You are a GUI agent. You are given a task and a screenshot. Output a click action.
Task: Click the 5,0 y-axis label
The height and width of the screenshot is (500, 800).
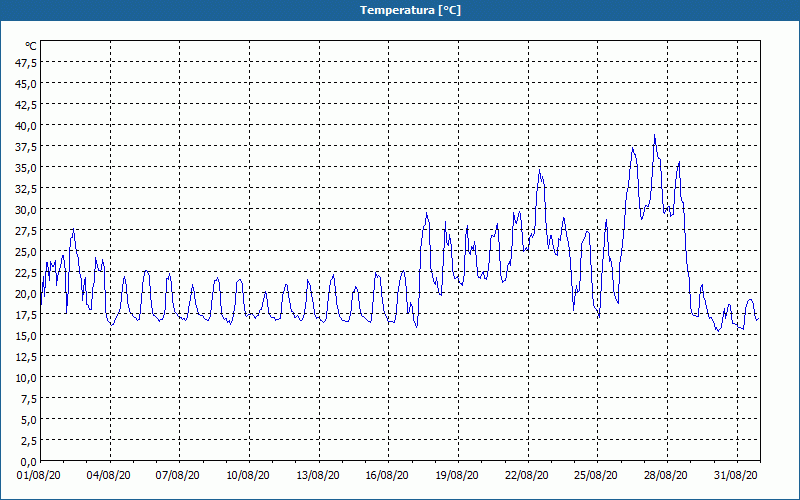29,420
